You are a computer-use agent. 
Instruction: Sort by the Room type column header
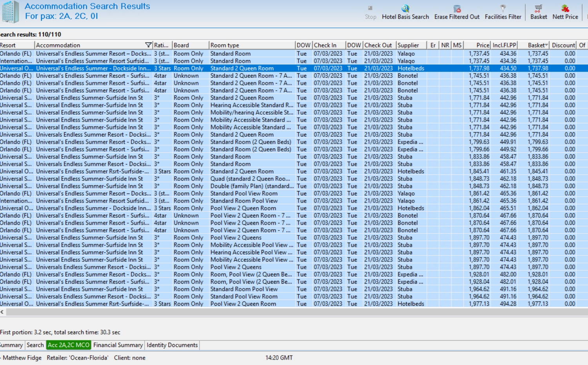(252, 45)
